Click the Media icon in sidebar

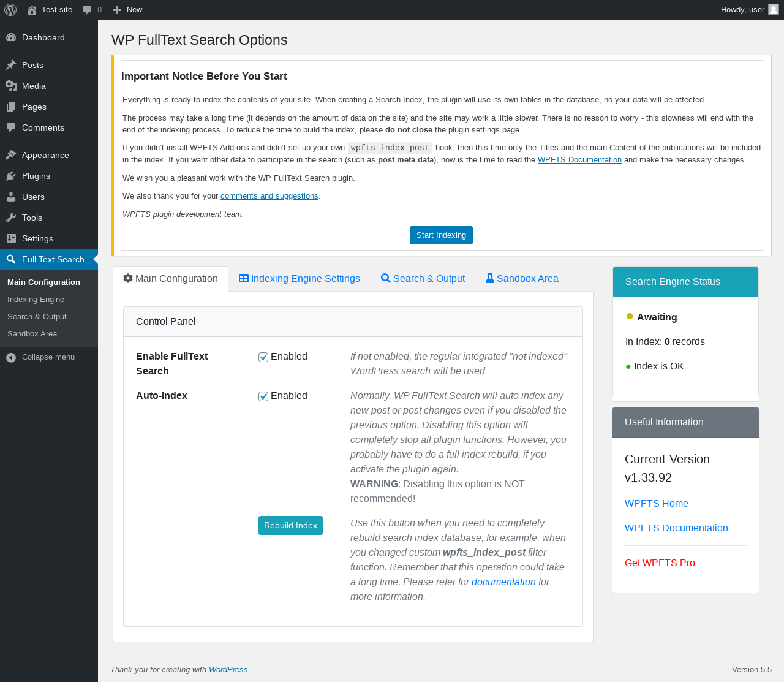(11, 86)
